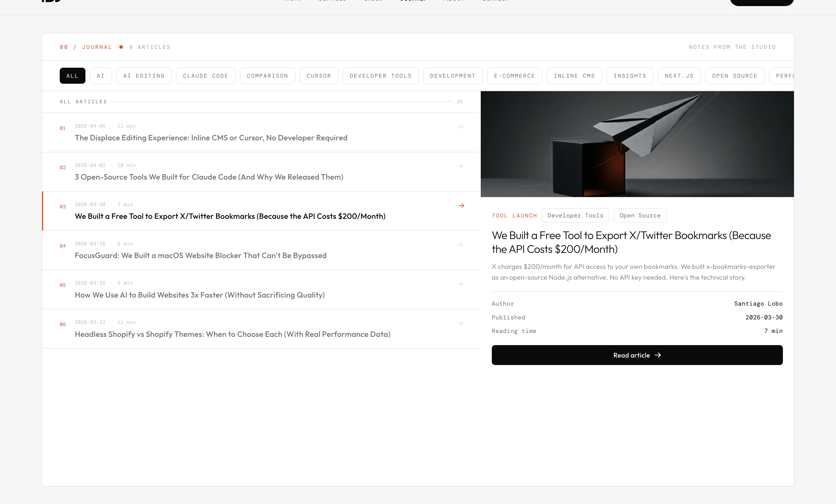Enable the AI filter chip
The width and height of the screenshot is (836, 504).
click(100, 76)
